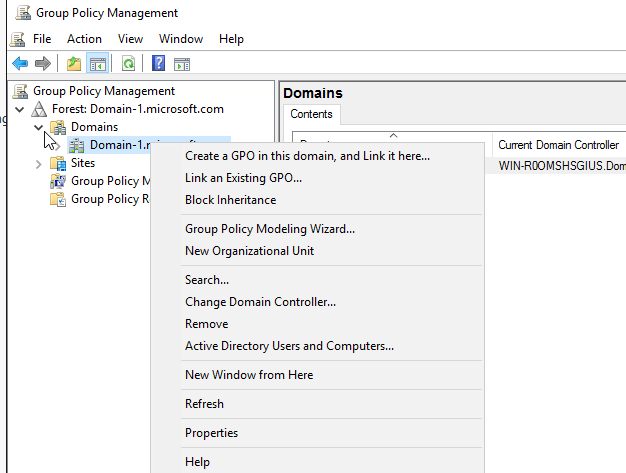Screen dimensions: 626x473
Task: Click the Up one level folder icon
Action: click(74, 63)
